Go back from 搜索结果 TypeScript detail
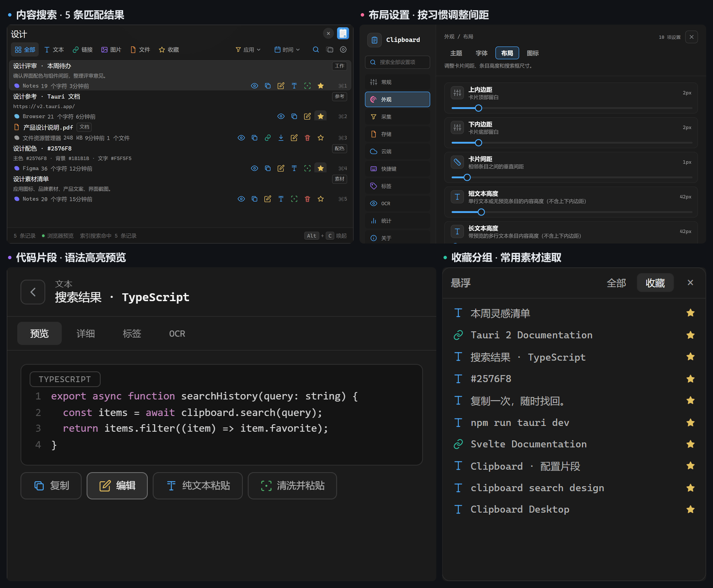 coord(33,292)
